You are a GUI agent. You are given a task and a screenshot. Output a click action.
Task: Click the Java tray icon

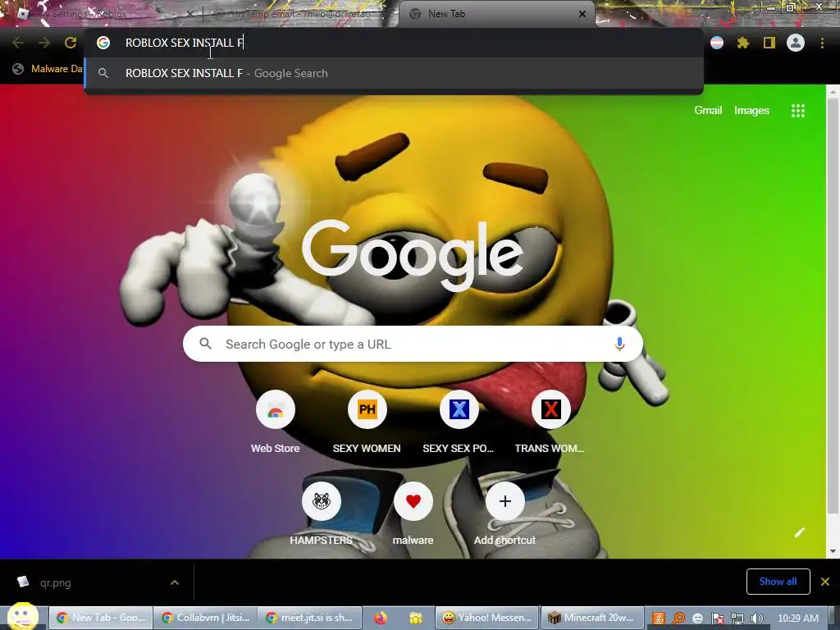pos(659,619)
